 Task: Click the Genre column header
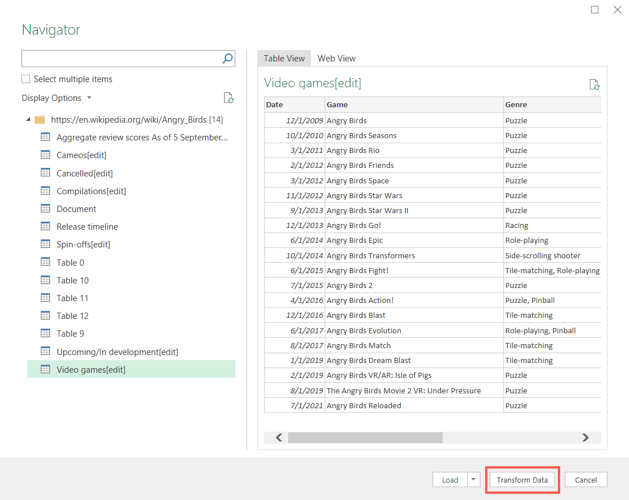pyautogui.click(x=552, y=104)
